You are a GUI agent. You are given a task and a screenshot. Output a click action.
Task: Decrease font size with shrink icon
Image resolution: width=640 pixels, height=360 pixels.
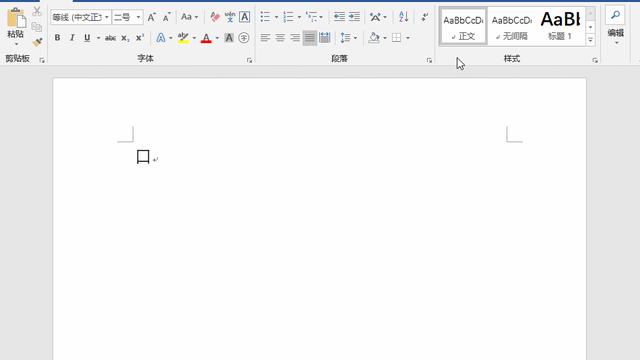[x=166, y=17]
